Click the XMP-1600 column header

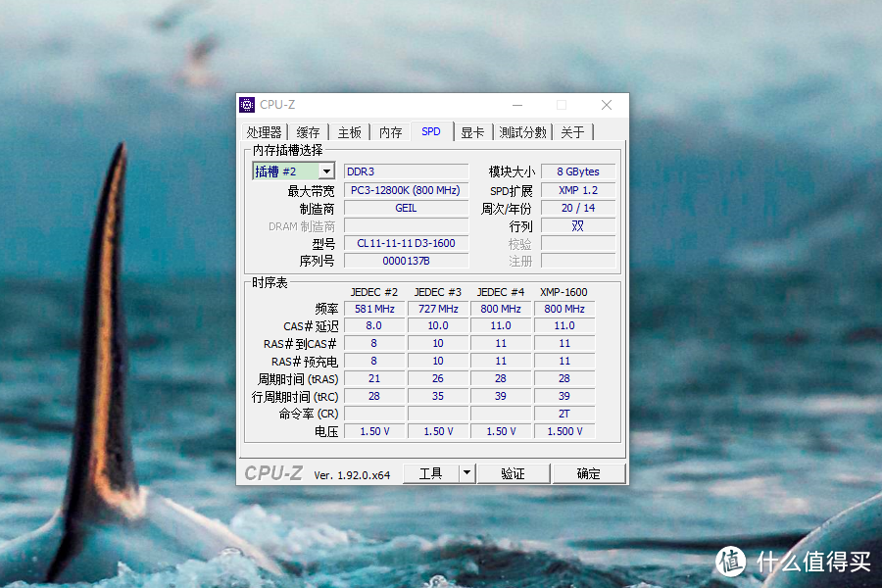(x=563, y=292)
